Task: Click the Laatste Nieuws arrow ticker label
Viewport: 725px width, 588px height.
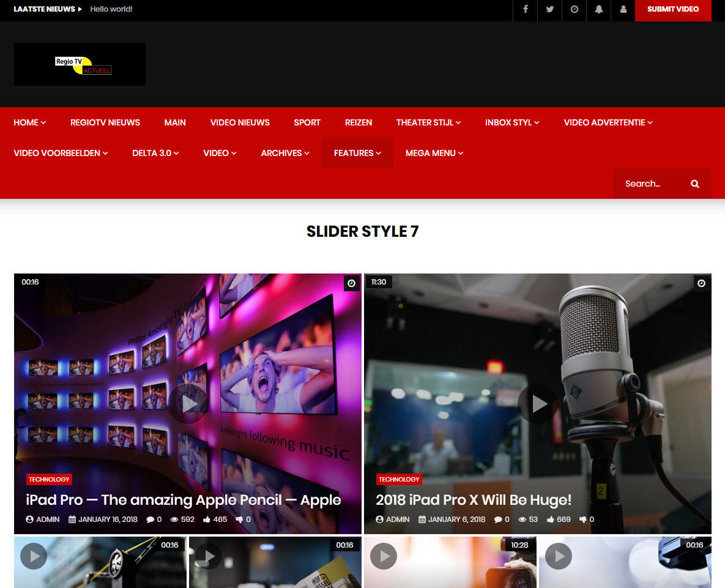Action: coord(48,9)
